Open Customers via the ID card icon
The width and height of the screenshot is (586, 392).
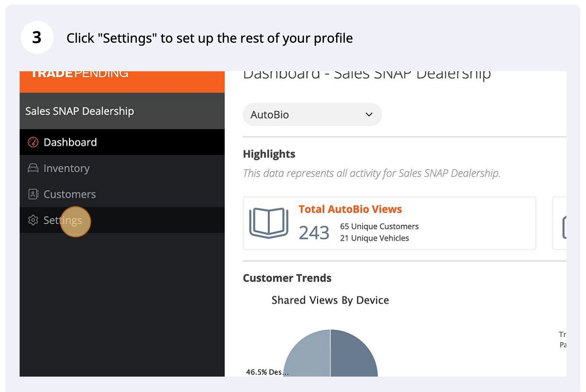(33, 194)
